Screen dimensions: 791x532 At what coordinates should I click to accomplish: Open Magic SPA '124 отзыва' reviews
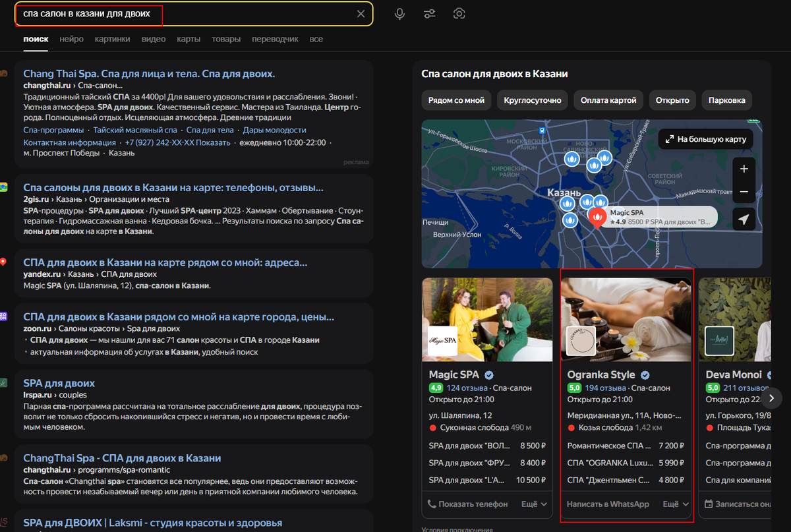[x=467, y=388]
